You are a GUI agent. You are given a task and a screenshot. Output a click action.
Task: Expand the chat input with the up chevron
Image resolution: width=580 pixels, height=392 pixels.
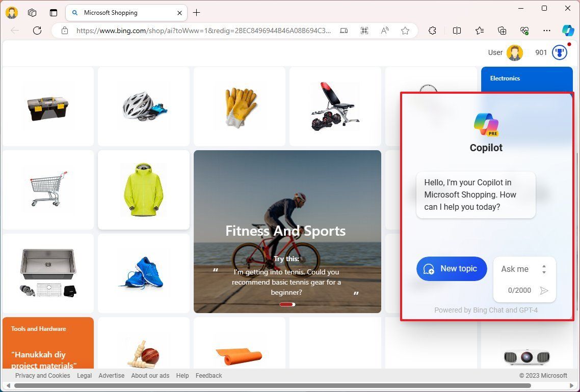click(x=544, y=265)
